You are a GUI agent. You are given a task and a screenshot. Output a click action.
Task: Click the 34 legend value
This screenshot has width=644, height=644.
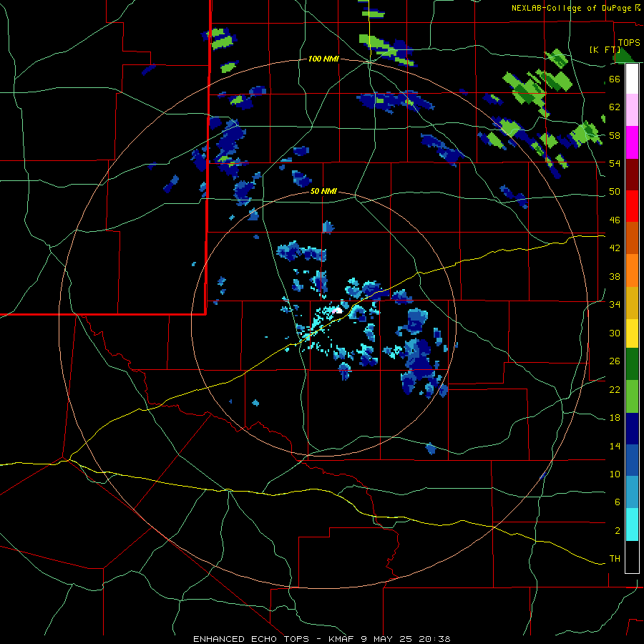tap(615, 305)
